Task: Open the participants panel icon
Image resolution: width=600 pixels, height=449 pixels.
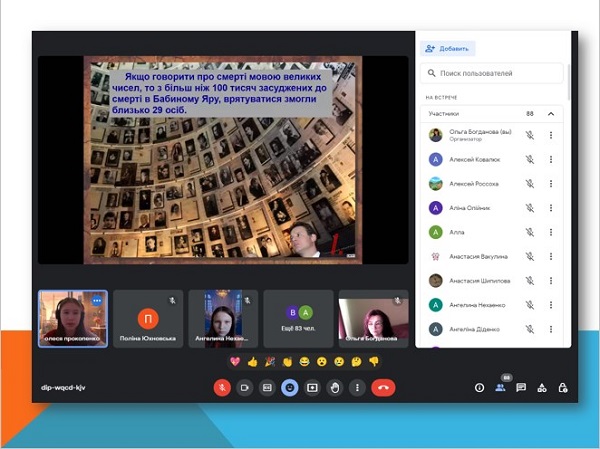Action: pyautogui.click(x=500, y=387)
